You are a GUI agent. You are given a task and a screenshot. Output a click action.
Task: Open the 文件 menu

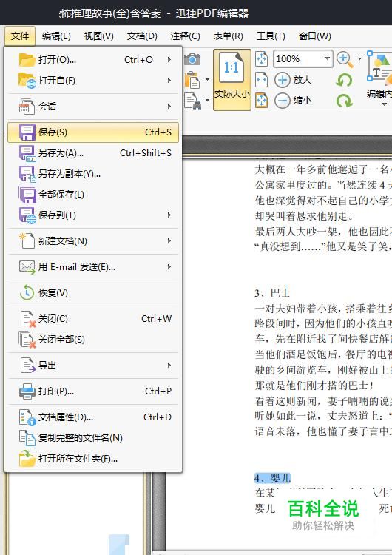click(20, 36)
